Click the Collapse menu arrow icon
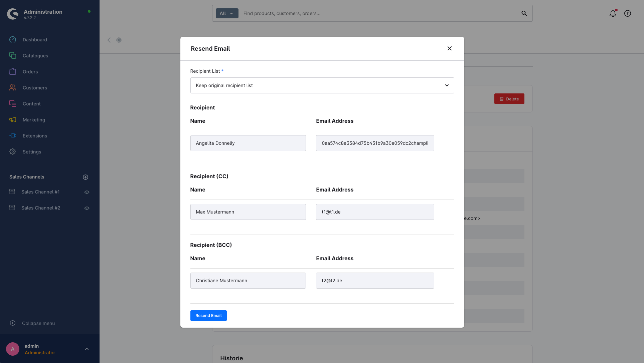Image resolution: width=644 pixels, height=363 pixels. pyautogui.click(x=13, y=323)
